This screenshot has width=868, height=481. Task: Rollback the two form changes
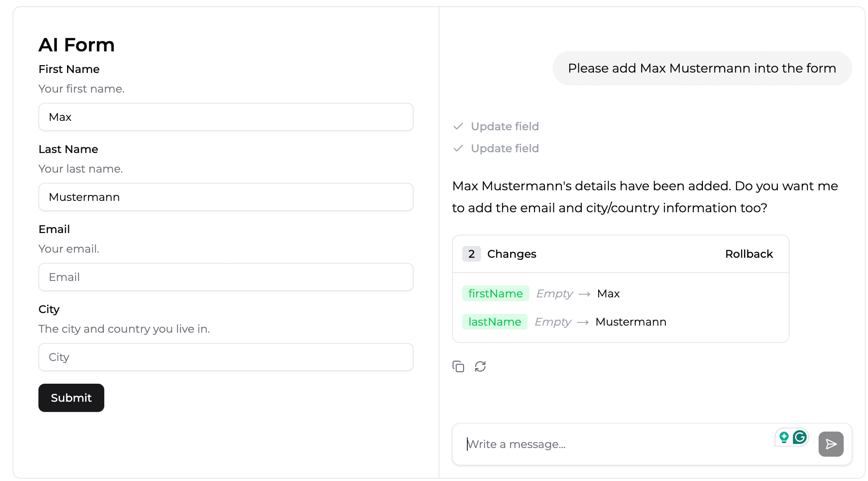[x=748, y=254]
